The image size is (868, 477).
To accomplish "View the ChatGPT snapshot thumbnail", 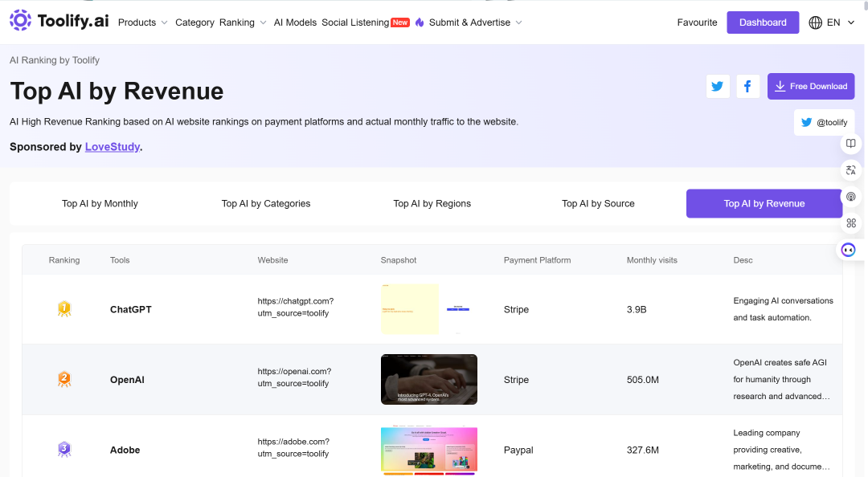I will [429, 309].
